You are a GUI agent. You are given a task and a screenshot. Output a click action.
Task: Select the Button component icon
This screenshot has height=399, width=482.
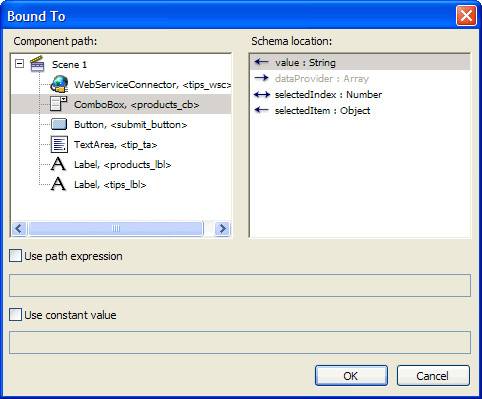coord(59,124)
